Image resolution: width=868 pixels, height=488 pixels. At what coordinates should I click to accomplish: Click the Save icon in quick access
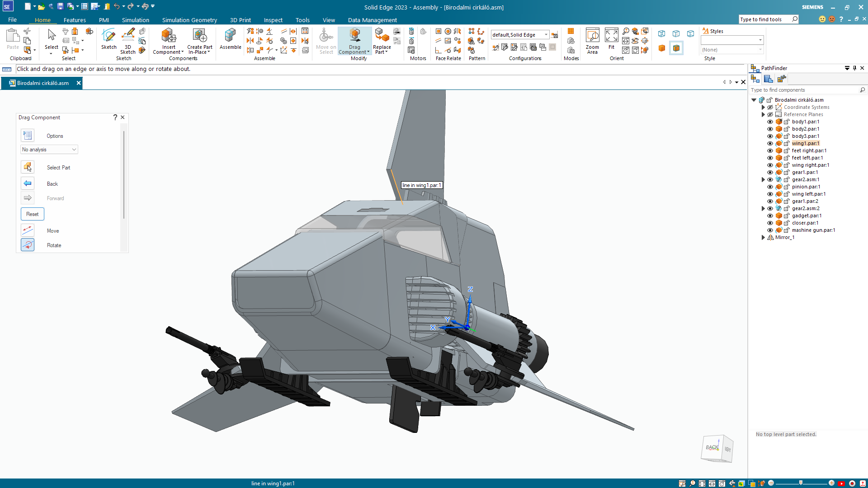(60, 6)
